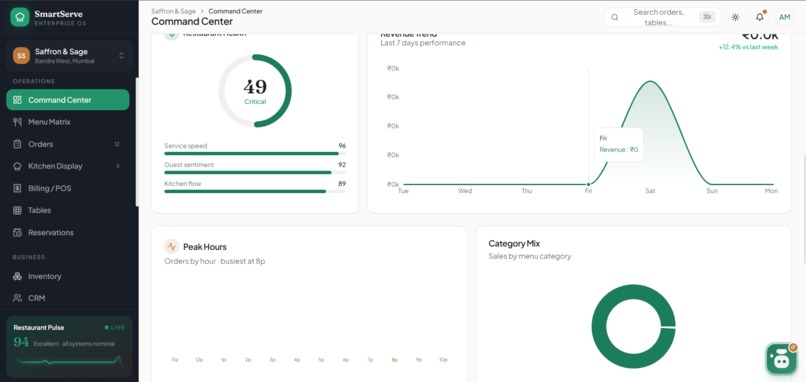
Task: Navigate to Billing / POS
Action: [x=68, y=188]
